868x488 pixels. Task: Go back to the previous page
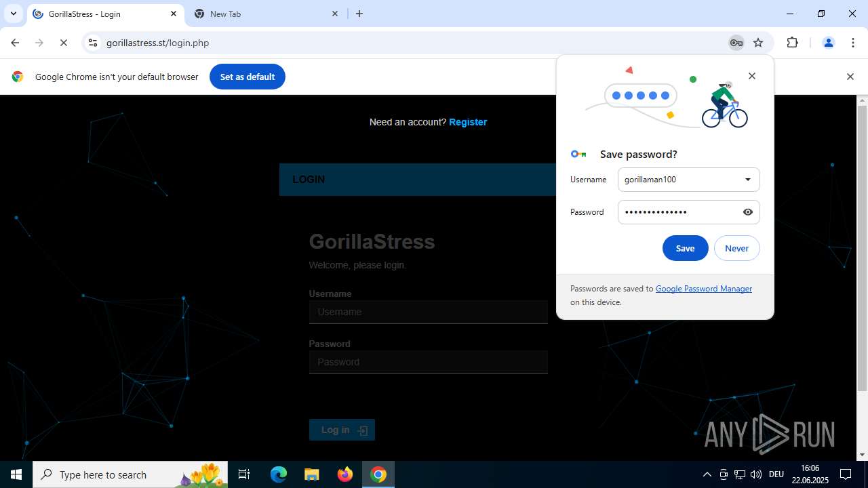point(15,43)
